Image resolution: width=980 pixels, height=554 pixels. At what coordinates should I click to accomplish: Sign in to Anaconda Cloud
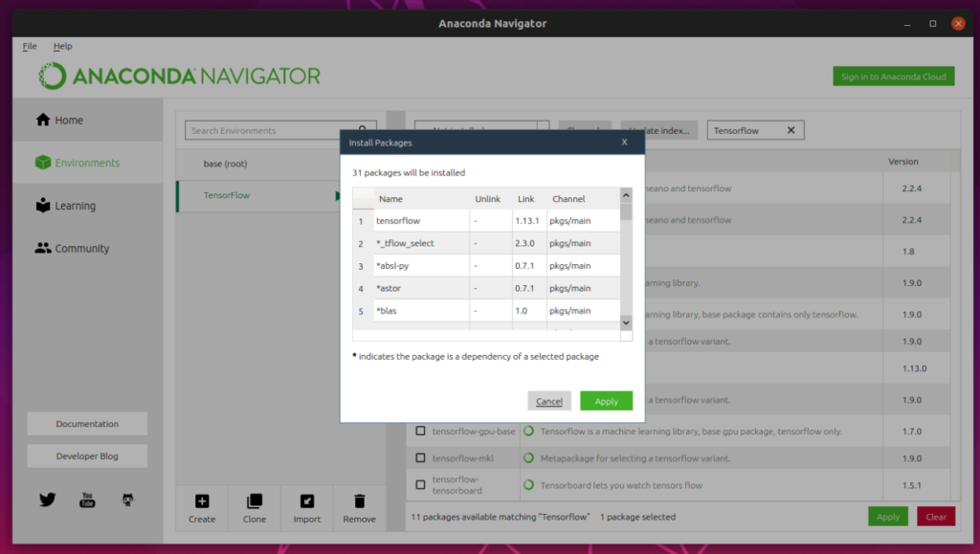tap(894, 77)
